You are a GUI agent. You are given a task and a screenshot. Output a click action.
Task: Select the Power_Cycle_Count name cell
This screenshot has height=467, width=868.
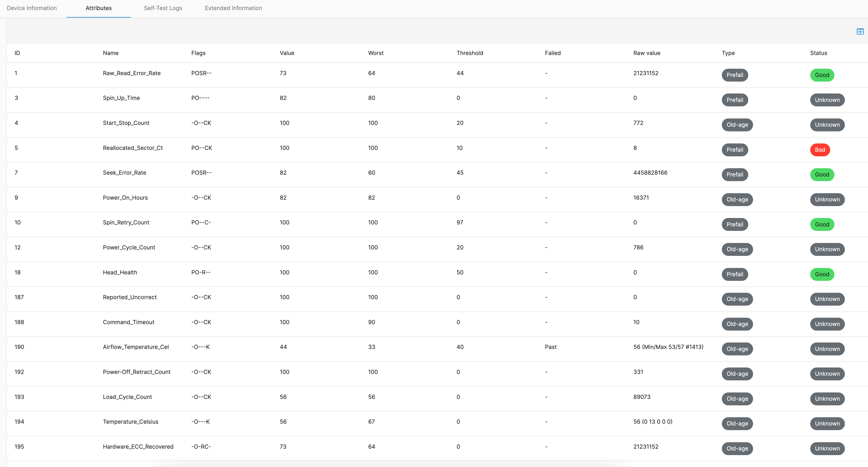pos(129,247)
